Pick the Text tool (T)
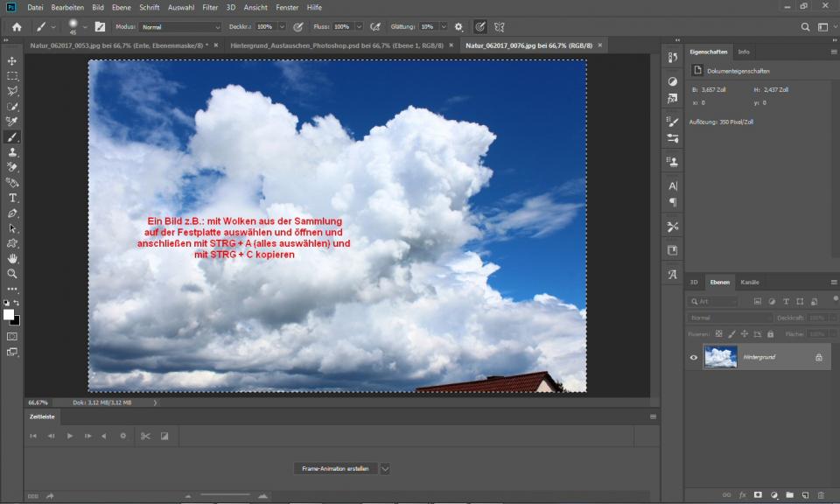The height and width of the screenshot is (504, 840). (x=12, y=199)
